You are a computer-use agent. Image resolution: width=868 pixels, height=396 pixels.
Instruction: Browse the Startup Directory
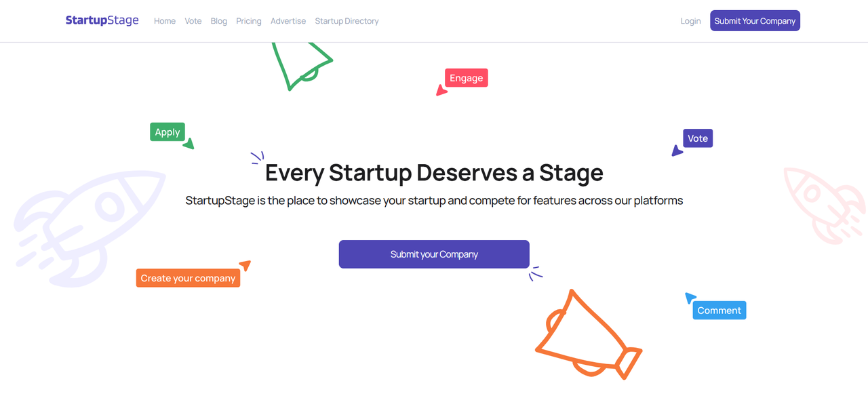(x=347, y=21)
